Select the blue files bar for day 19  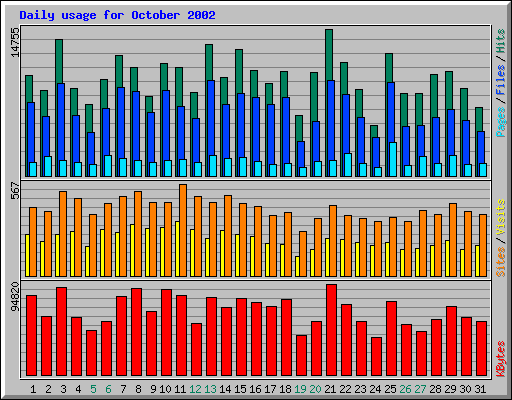[x=301, y=154]
